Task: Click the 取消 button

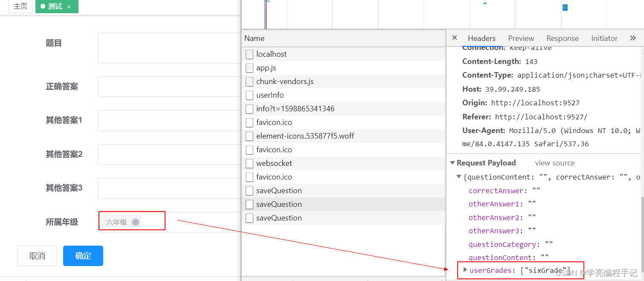Action: coord(37,256)
